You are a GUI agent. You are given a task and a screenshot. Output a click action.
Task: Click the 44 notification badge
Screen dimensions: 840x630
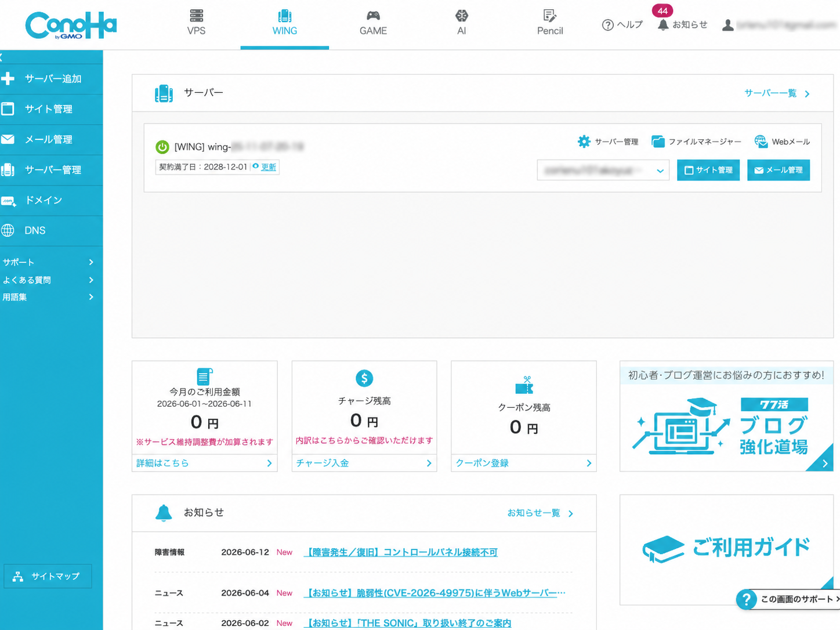pyautogui.click(x=662, y=10)
